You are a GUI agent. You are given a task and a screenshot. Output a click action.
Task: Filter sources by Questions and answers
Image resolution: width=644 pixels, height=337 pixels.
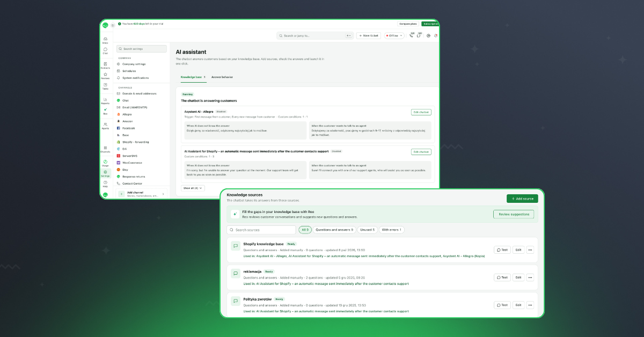(334, 230)
